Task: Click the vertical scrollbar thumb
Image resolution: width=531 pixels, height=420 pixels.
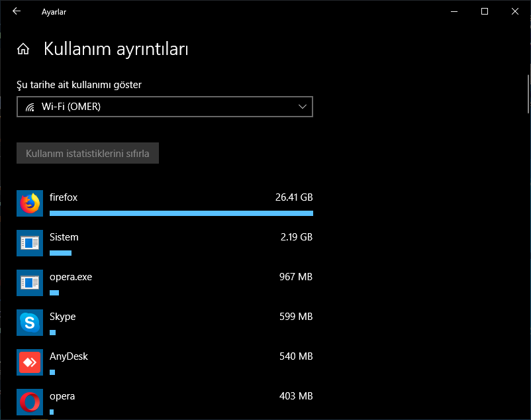Action: click(x=528, y=94)
